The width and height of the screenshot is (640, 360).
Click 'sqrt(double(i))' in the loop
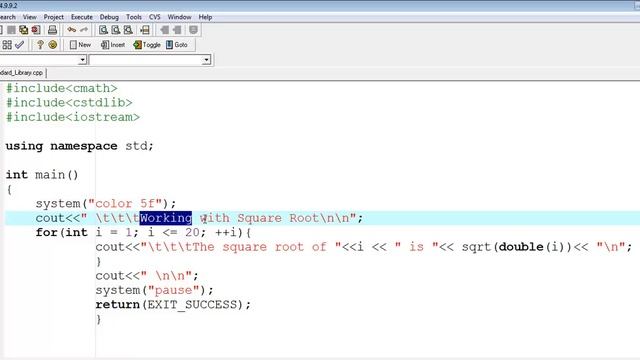click(517, 247)
